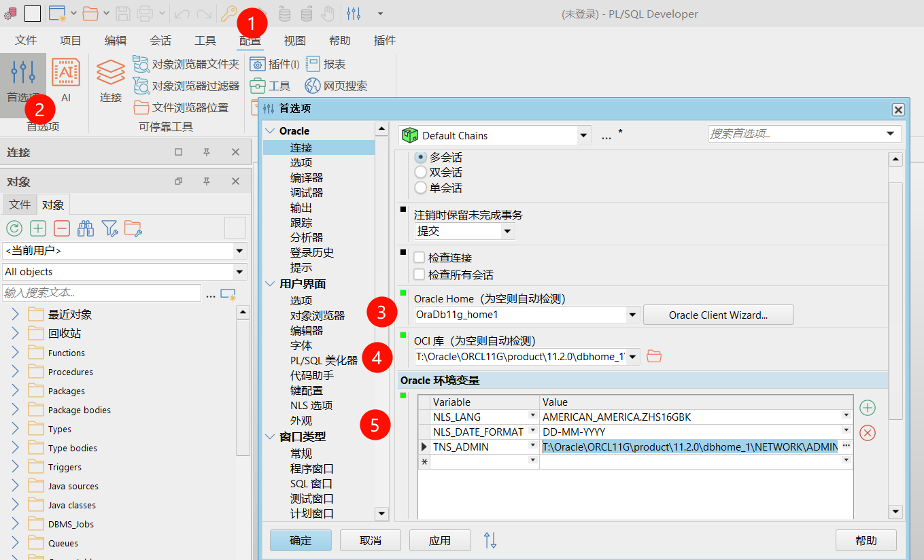Click the 连接 layers icon in ribbon
924x560 pixels.
(x=111, y=73)
